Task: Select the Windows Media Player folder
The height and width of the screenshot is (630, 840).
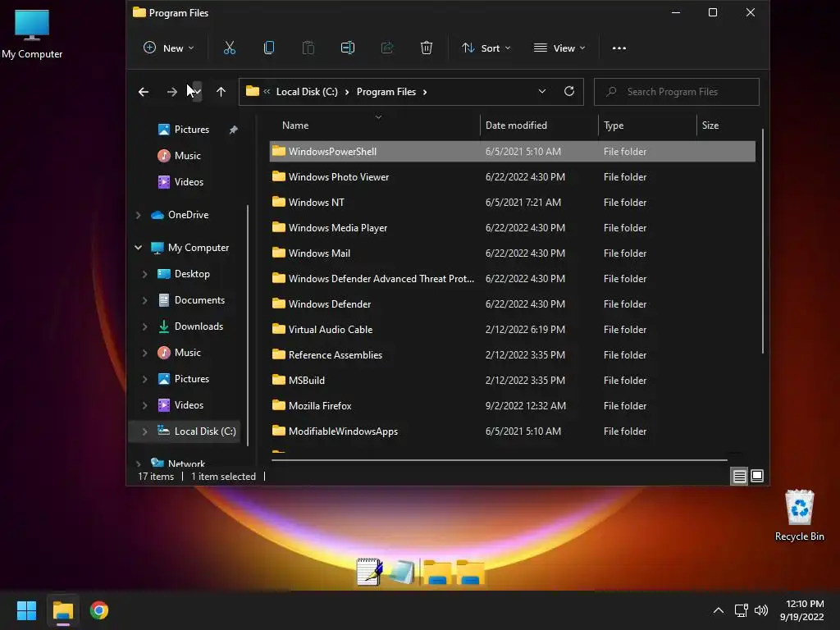Action: coord(512,228)
